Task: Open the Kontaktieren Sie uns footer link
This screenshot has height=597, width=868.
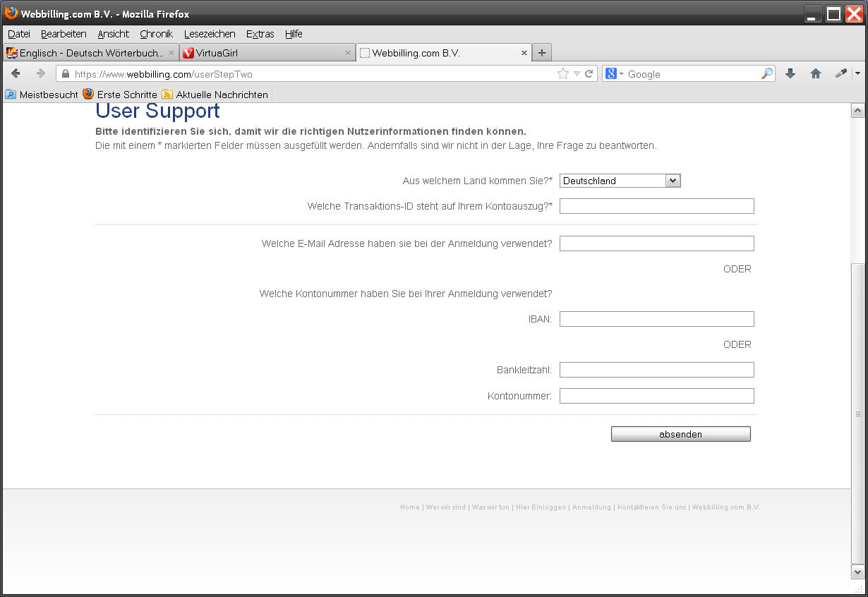Action: [651, 507]
